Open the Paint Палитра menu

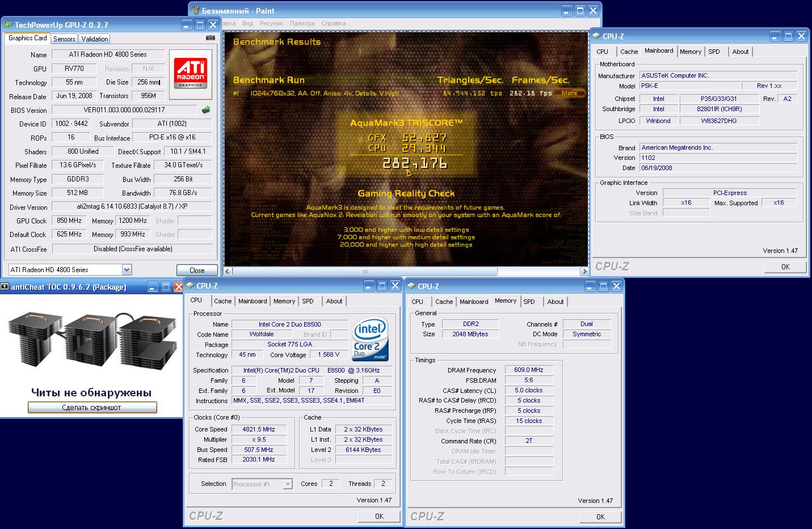click(x=302, y=23)
